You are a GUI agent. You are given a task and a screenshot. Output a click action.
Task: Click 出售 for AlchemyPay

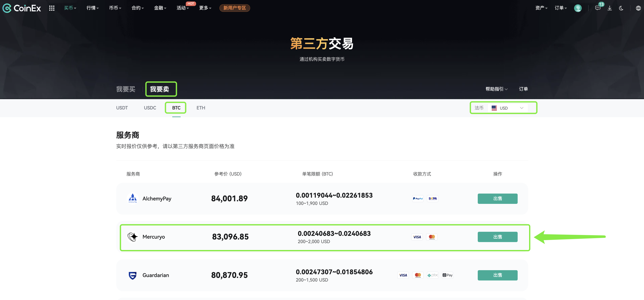[497, 198]
